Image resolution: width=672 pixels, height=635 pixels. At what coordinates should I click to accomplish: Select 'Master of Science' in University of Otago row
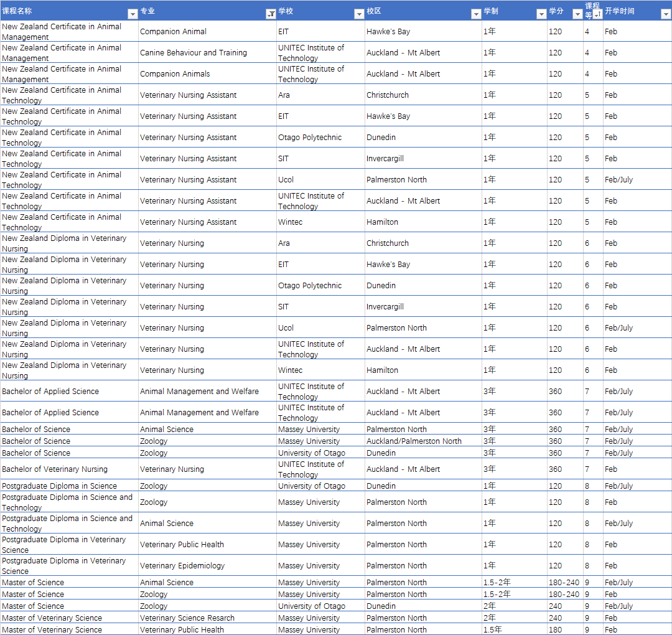pyautogui.click(x=70, y=606)
